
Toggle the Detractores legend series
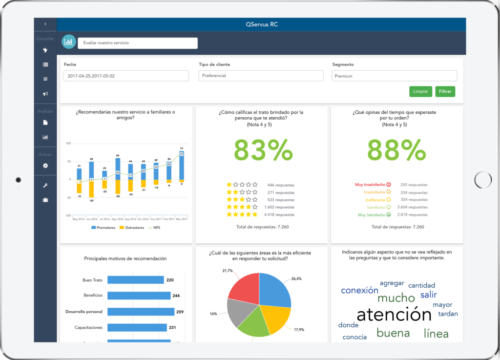coord(132,228)
